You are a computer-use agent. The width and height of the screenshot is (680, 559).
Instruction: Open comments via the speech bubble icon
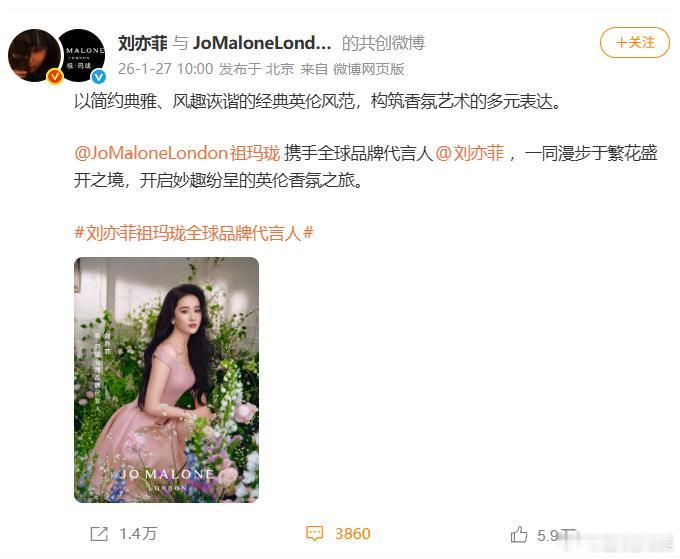point(314,533)
